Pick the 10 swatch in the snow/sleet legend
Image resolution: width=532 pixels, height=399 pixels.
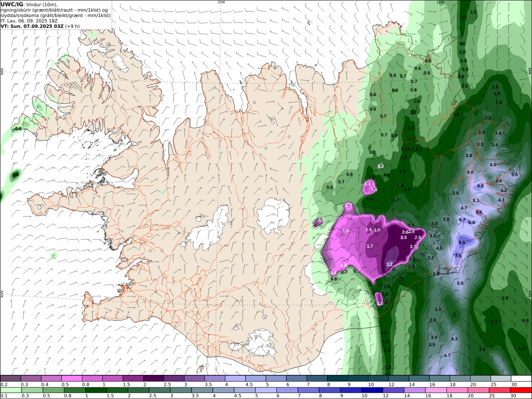[x=378, y=379]
